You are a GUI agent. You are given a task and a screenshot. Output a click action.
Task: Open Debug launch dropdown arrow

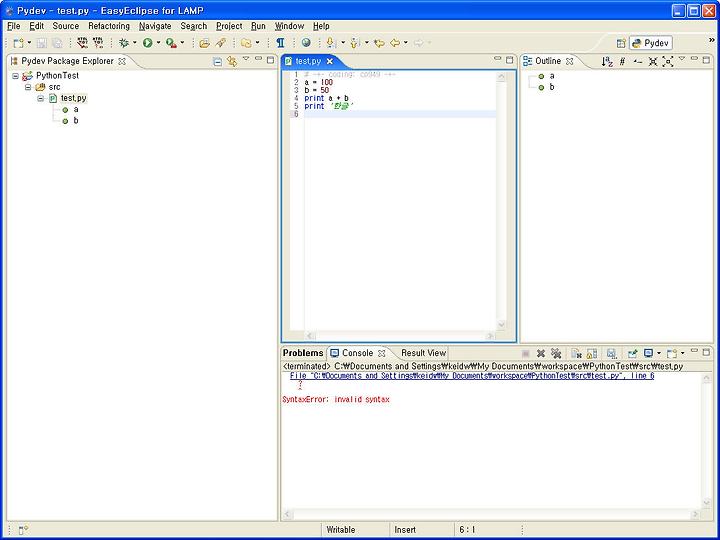[135, 43]
